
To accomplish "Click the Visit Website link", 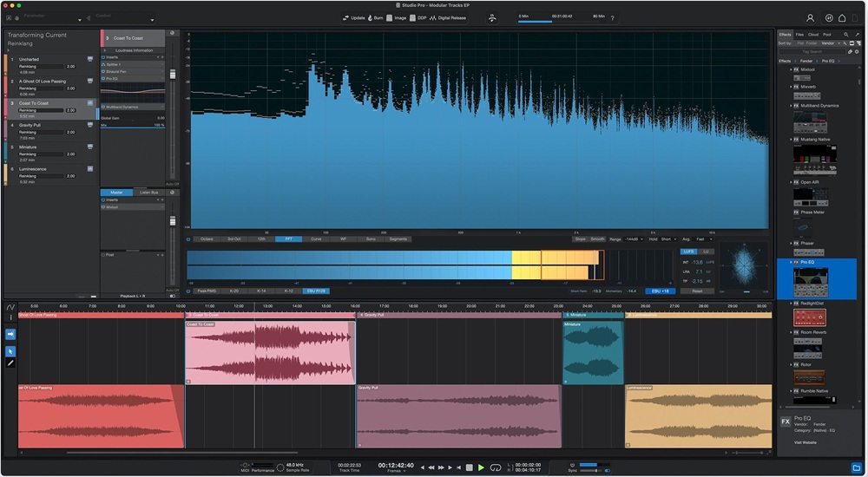I will point(806,442).
